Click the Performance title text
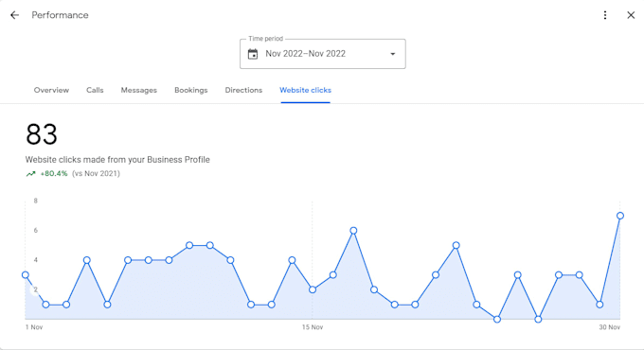The image size is (644, 350). [x=60, y=15]
